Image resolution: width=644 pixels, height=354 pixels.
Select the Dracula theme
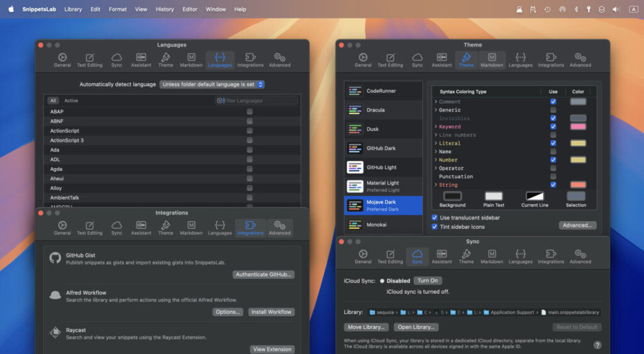383,110
